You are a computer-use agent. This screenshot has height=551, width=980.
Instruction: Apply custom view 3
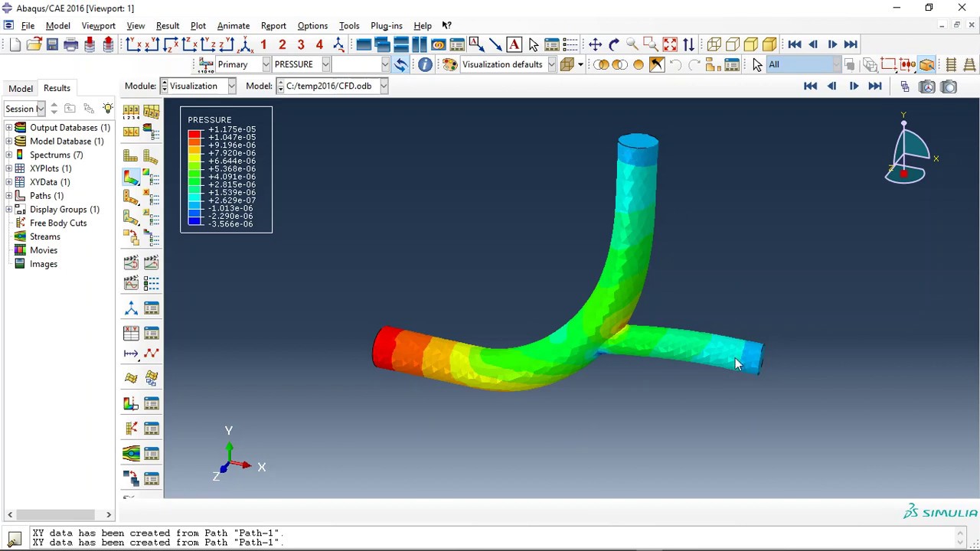(x=301, y=44)
